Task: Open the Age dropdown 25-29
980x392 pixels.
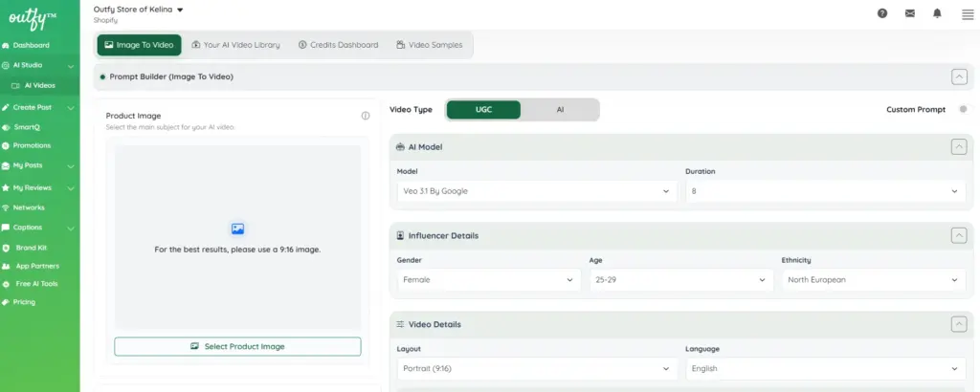Action: click(680, 279)
